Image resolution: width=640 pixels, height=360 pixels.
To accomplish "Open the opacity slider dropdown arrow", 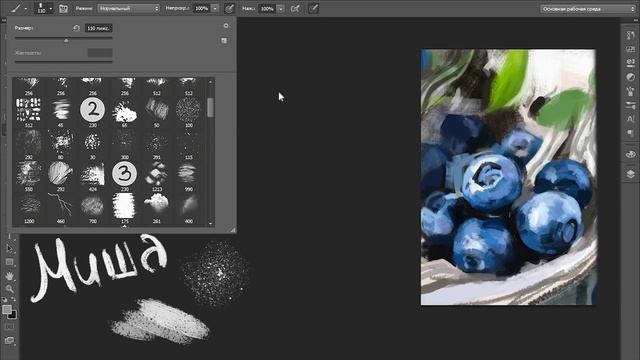I will 215,8.
